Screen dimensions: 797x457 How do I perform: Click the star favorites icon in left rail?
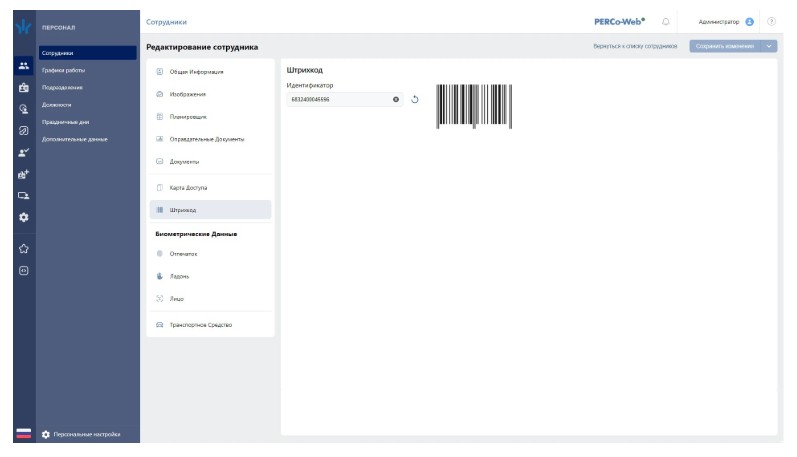tap(23, 248)
